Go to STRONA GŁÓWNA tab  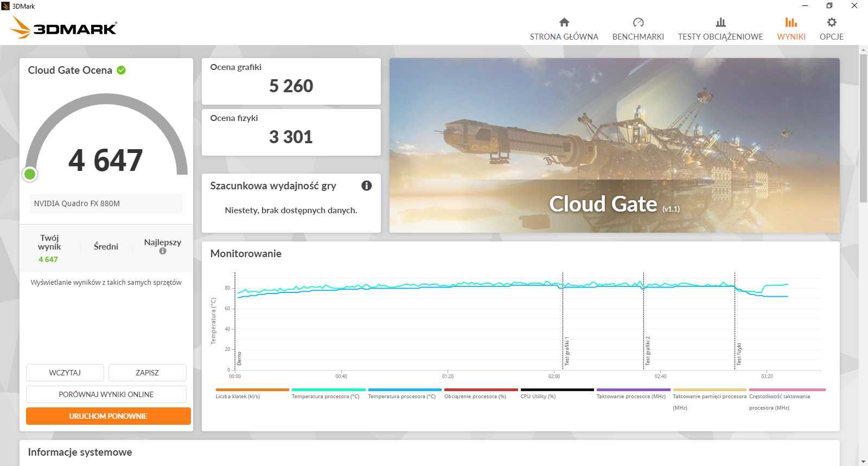pos(564,37)
